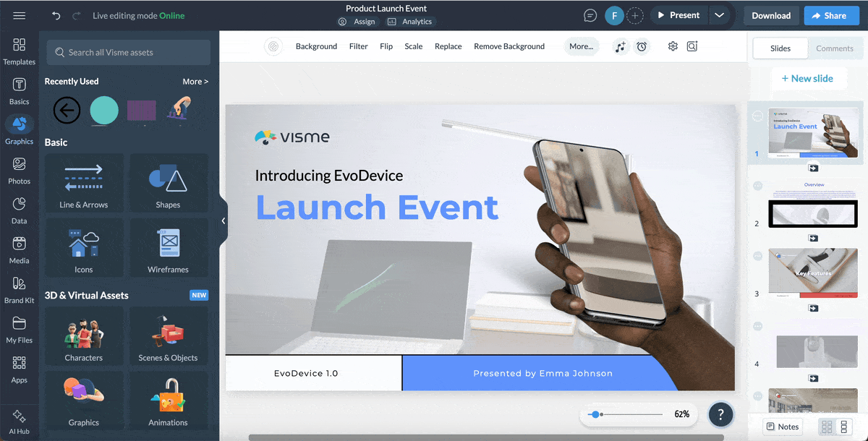Open the hamburger main menu

click(x=20, y=15)
